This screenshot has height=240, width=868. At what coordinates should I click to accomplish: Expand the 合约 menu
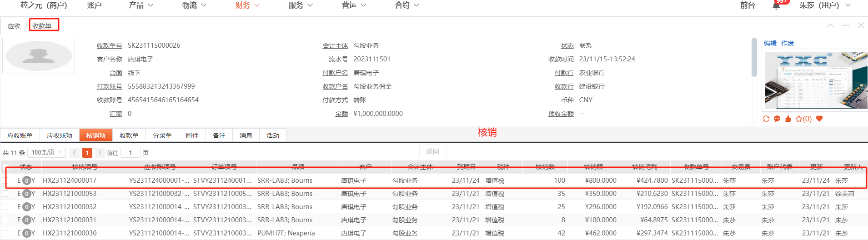[407, 5]
